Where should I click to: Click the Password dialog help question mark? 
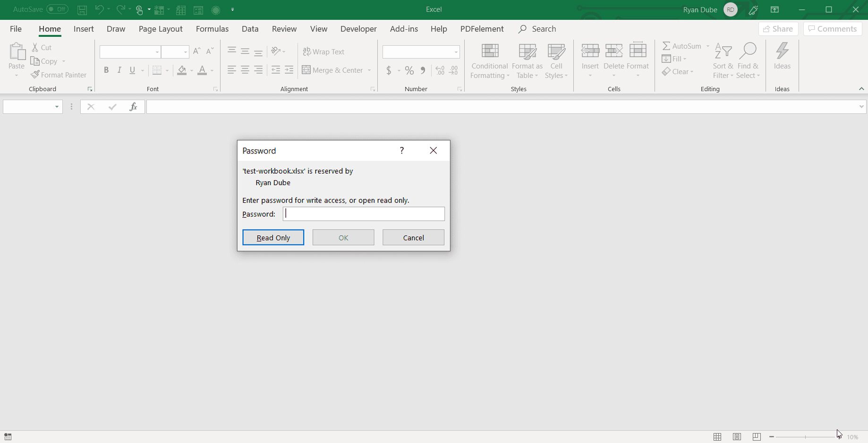coord(402,151)
